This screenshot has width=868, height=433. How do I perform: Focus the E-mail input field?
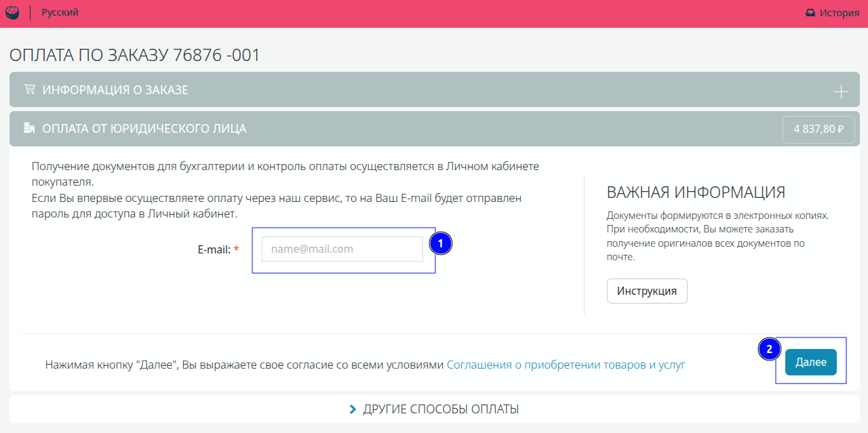pyautogui.click(x=342, y=249)
